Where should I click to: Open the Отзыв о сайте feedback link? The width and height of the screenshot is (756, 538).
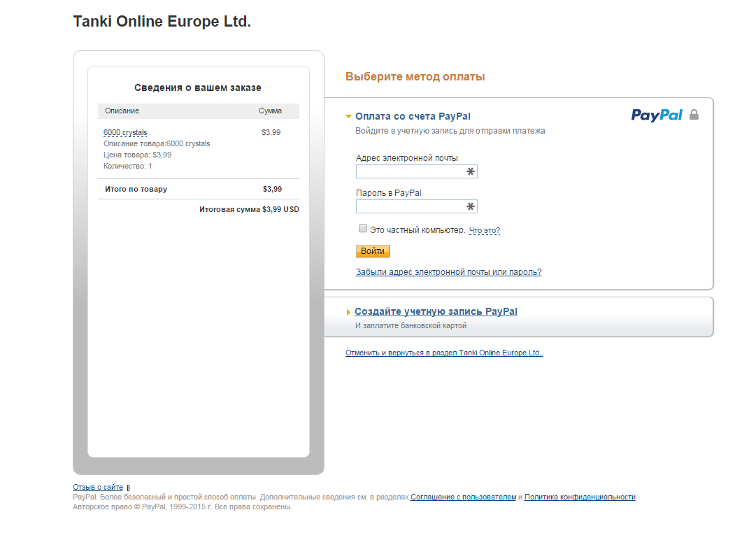pyautogui.click(x=98, y=488)
